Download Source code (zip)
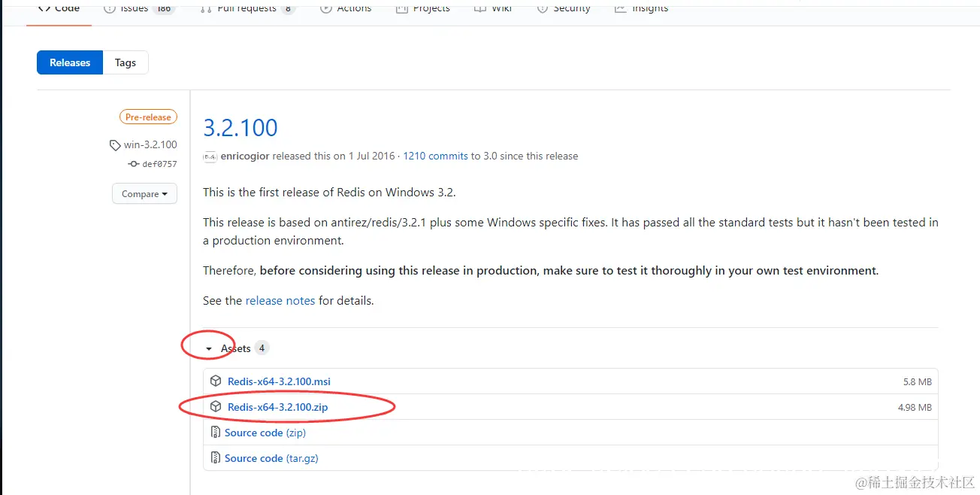 pyautogui.click(x=265, y=433)
